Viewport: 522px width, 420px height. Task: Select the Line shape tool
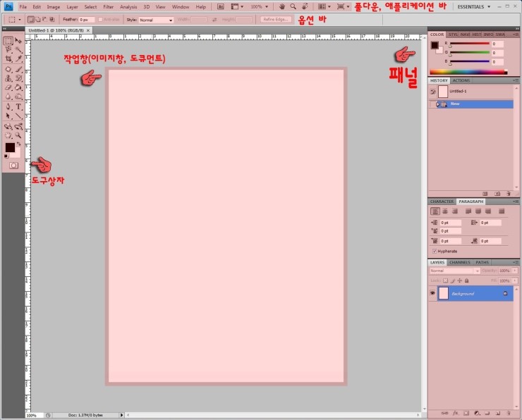tap(18, 116)
